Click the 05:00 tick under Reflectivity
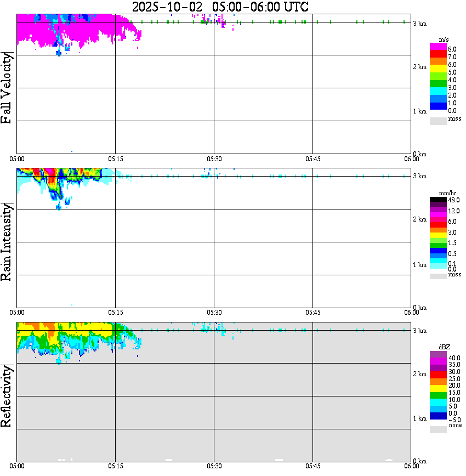This screenshot has width=466, height=476. pyautogui.click(x=17, y=466)
